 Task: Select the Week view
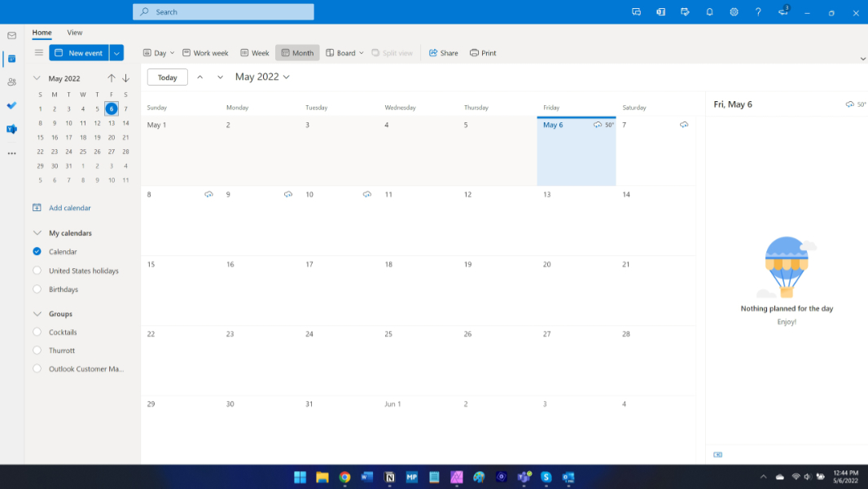[x=255, y=53]
